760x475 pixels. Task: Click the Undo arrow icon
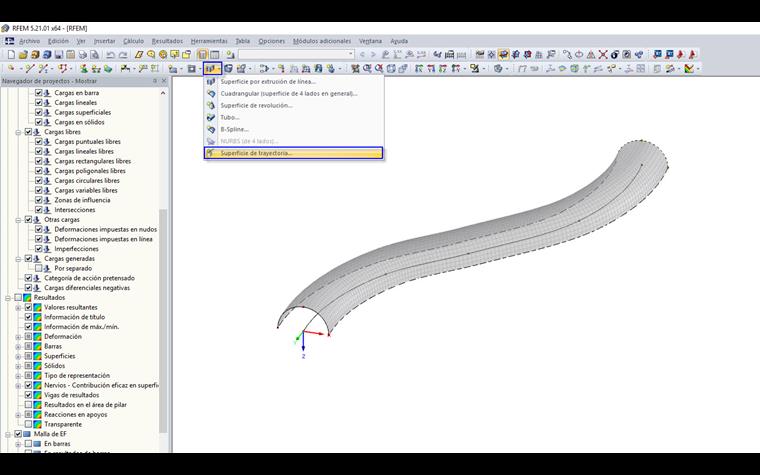pyautogui.click(x=111, y=55)
